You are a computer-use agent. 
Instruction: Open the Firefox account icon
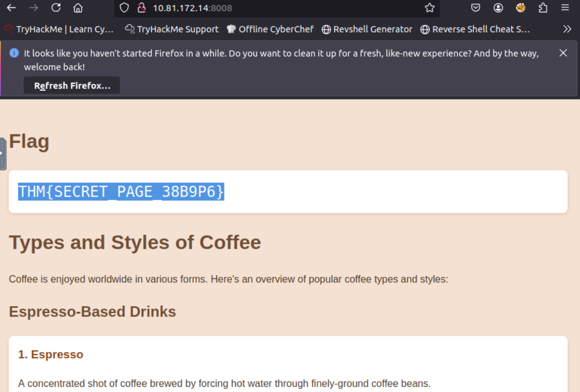click(498, 8)
